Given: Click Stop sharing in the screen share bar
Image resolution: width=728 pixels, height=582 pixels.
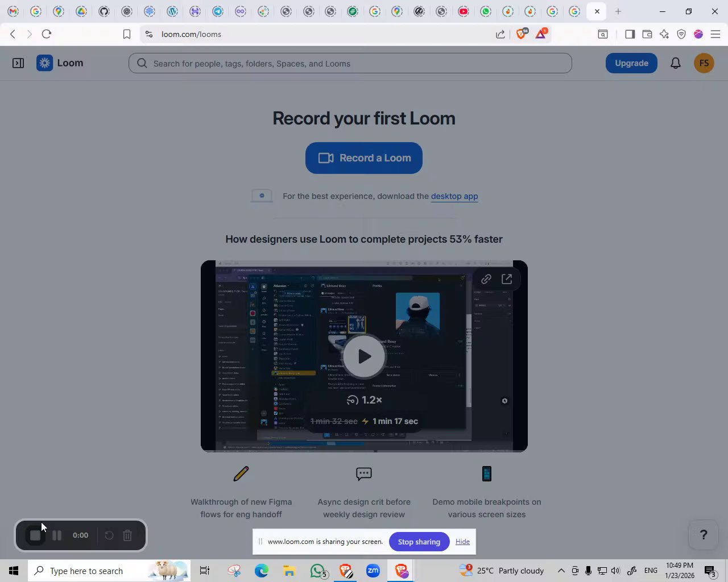Looking at the screenshot, I should pyautogui.click(x=419, y=542).
